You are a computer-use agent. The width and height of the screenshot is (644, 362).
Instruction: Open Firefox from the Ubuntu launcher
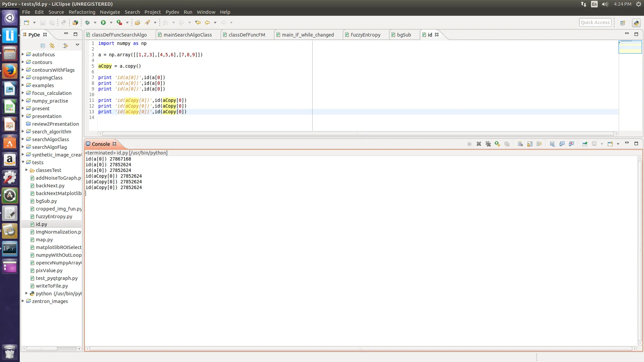[10, 71]
